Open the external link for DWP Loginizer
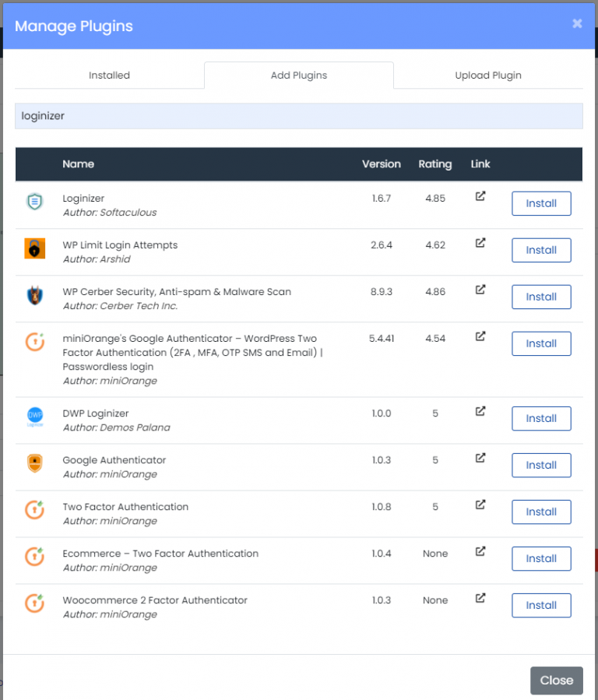The width and height of the screenshot is (598, 700). click(x=480, y=412)
